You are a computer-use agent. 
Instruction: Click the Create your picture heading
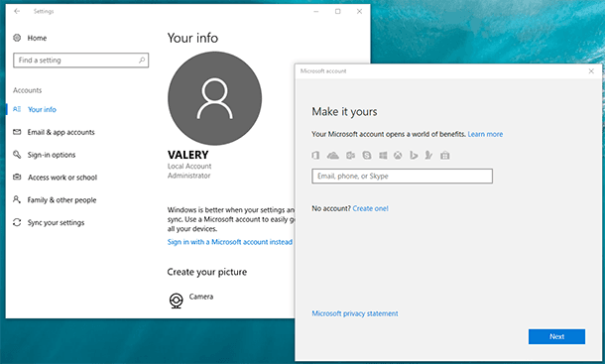(207, 272)
